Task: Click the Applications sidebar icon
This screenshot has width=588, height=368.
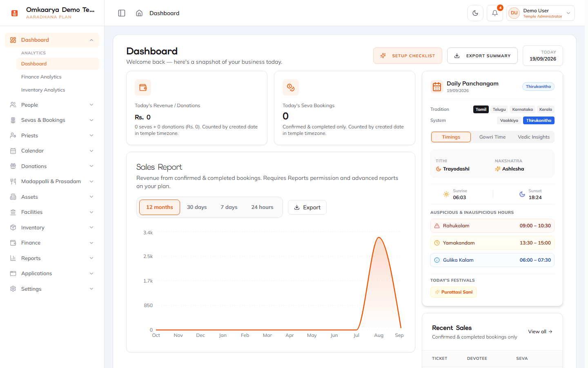Action: click(13, 274)
